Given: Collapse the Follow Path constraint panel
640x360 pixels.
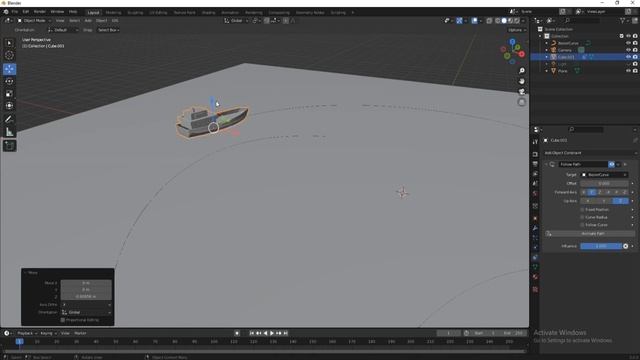Looking at the screenshot, I should [x=547, y=164].
